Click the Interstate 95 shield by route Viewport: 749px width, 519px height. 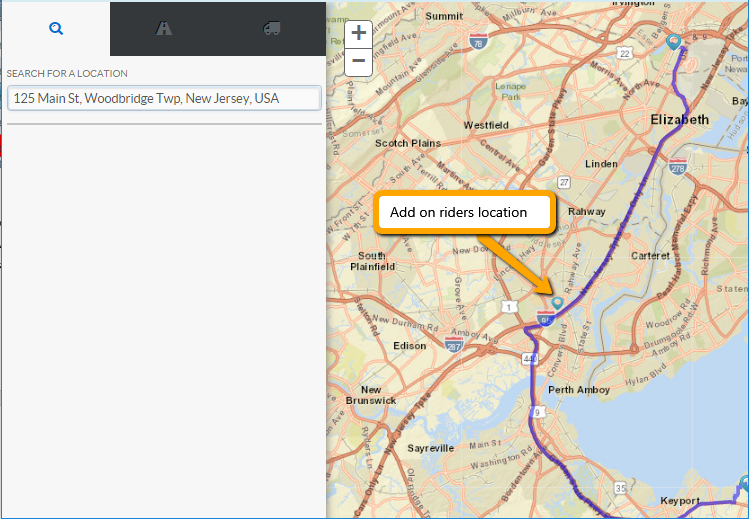tap(546, 318)
